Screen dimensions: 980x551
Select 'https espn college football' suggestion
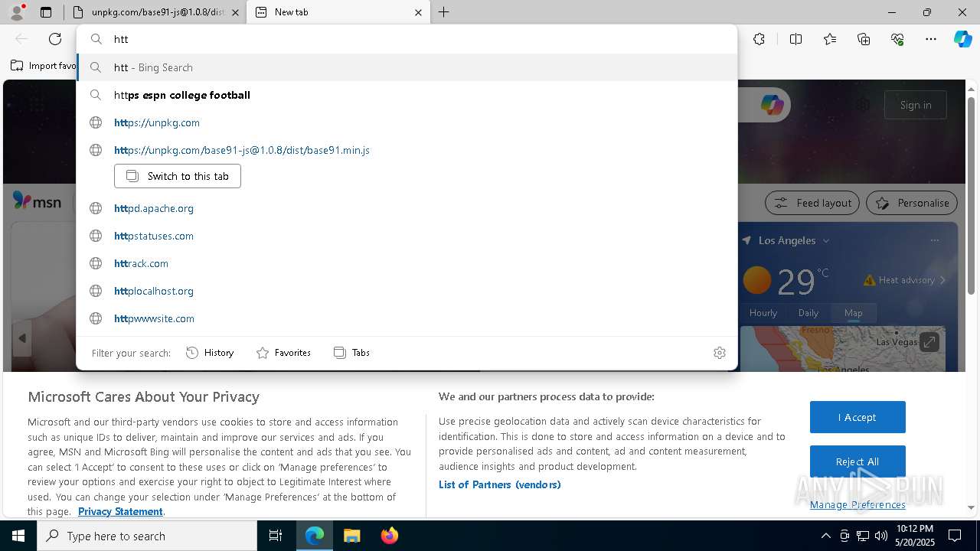click(x=407, y=95)
